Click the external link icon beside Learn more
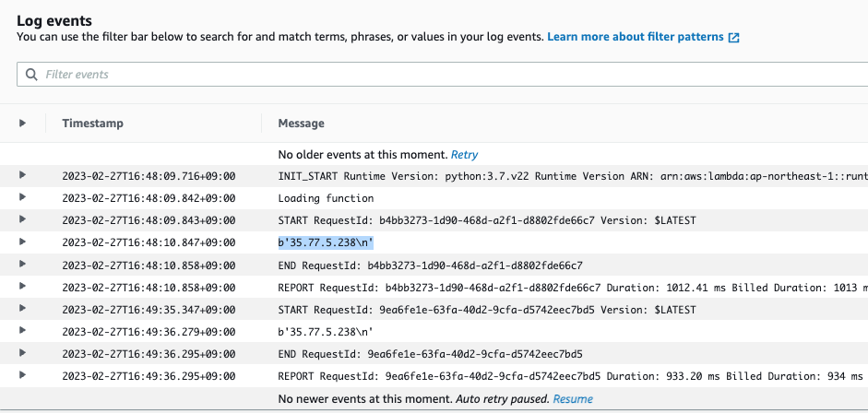Screen dimensions: 868x413 pyautogui.click(x=734, y=38)
